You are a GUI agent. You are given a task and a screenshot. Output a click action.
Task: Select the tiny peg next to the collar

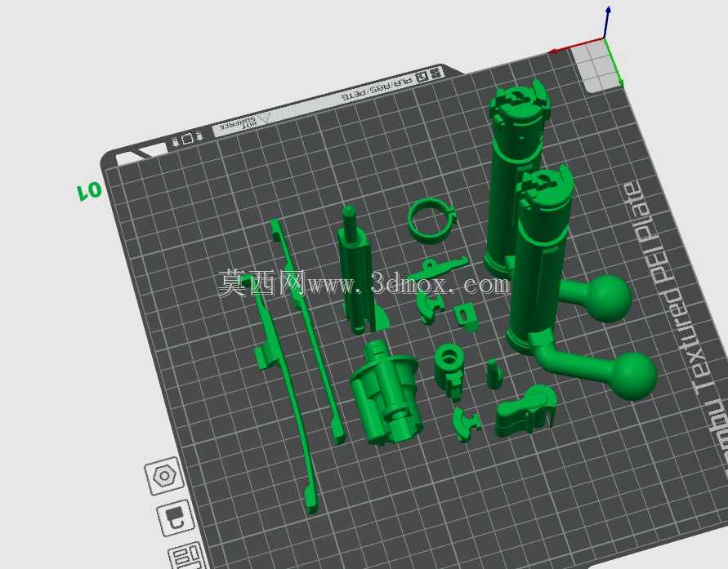(494, 373)
